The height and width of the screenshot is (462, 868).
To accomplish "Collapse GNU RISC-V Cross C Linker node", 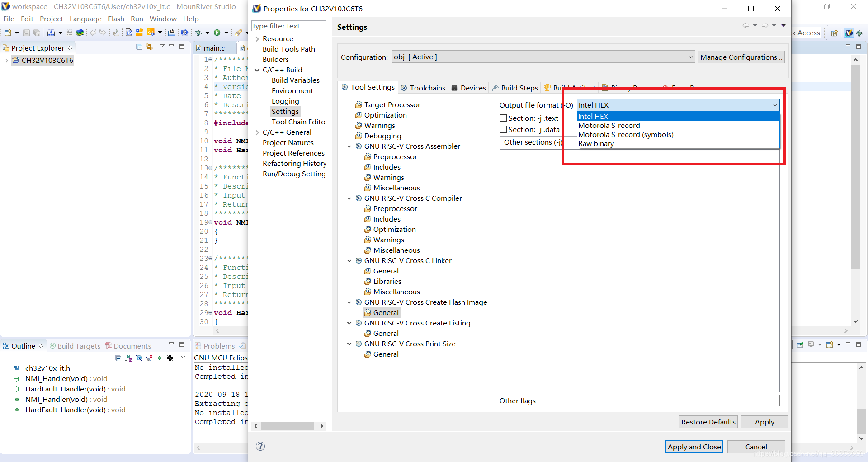I will [x=349, y=261].
